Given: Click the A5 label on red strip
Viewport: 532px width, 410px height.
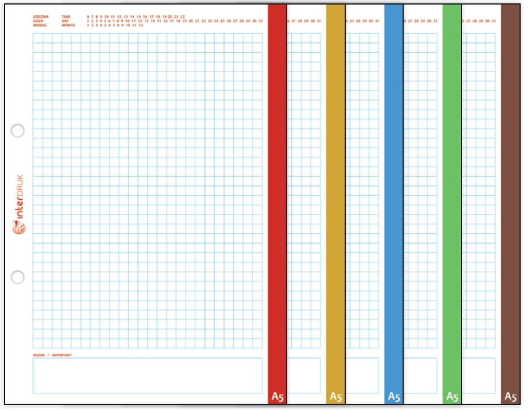Looking at the screenshot, I should point(277,396).
